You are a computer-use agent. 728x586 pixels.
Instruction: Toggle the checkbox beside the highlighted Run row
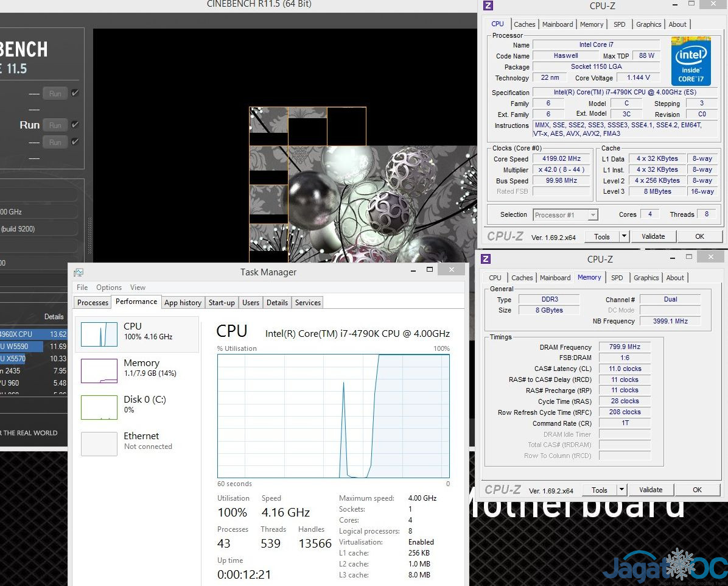tap(75, 125)
